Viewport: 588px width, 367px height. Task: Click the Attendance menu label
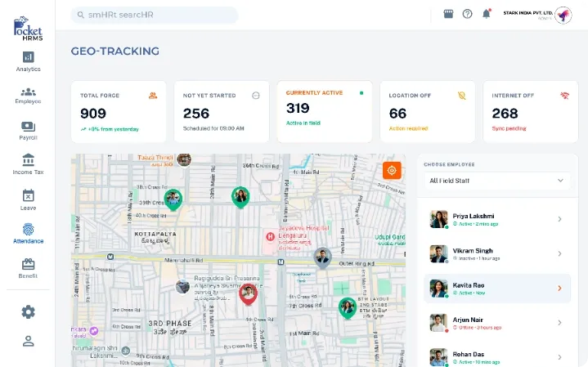[x=28, y=241]
